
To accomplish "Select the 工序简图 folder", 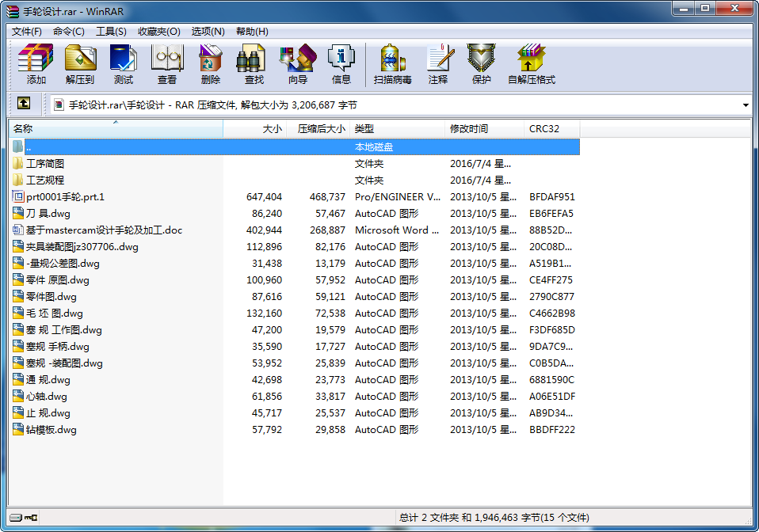I will (x=45, y=164).
